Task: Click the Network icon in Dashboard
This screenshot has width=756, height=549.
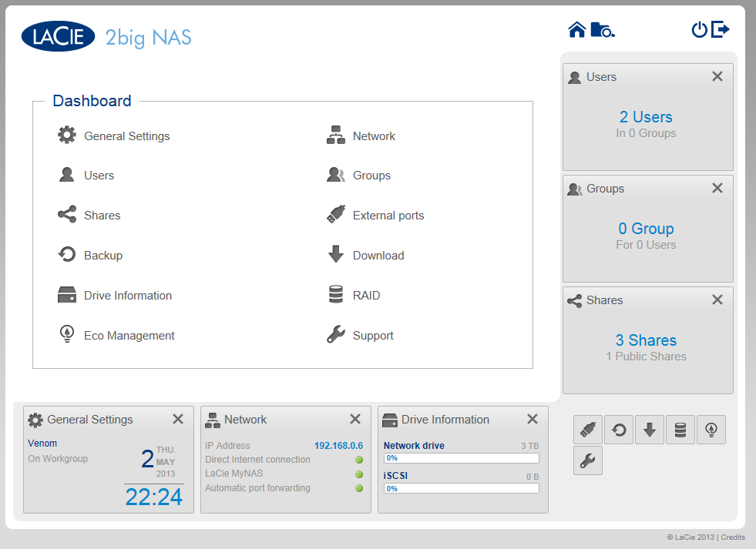Action: [x=335, y=136]
